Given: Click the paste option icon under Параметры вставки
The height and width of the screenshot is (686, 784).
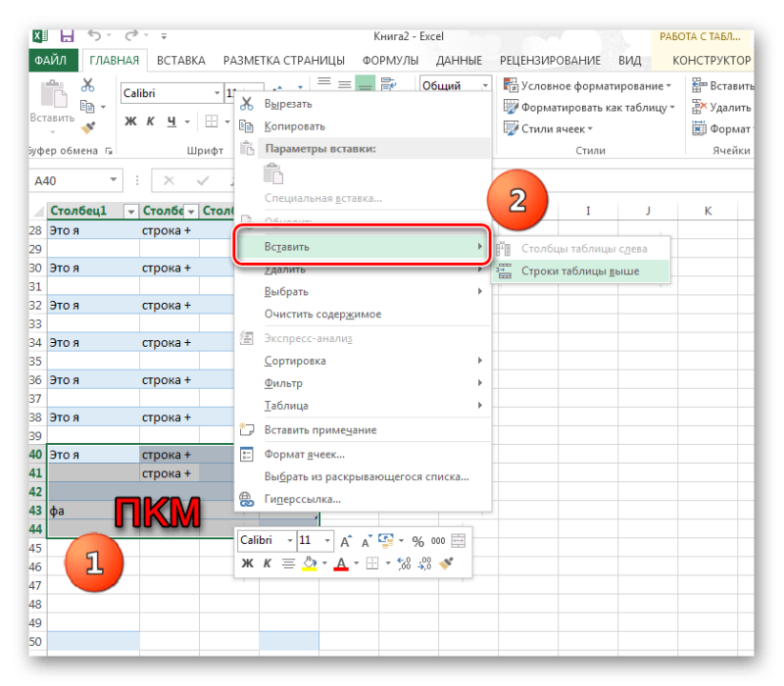Looking at the screenshot, I should point(273,173).
